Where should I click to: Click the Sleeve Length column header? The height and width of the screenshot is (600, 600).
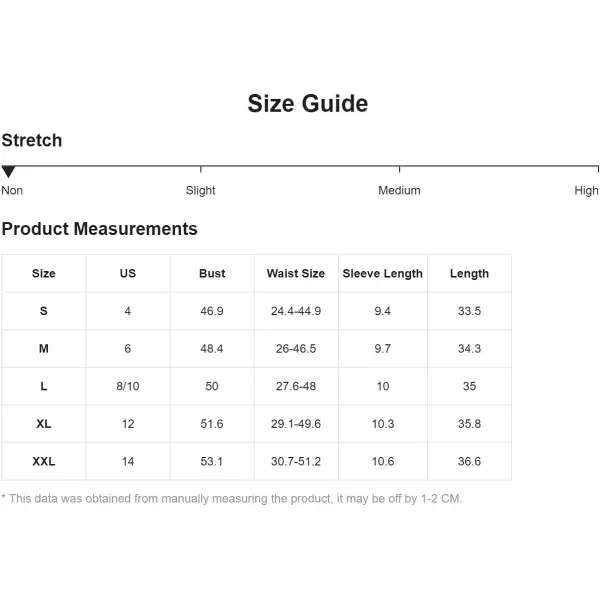(x=383, y=273)
